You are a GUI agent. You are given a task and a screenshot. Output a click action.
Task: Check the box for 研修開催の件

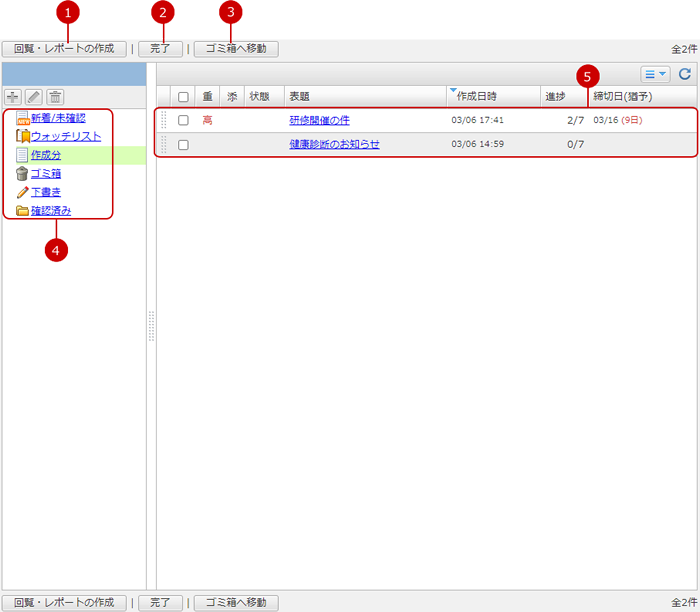coord(183,120)
